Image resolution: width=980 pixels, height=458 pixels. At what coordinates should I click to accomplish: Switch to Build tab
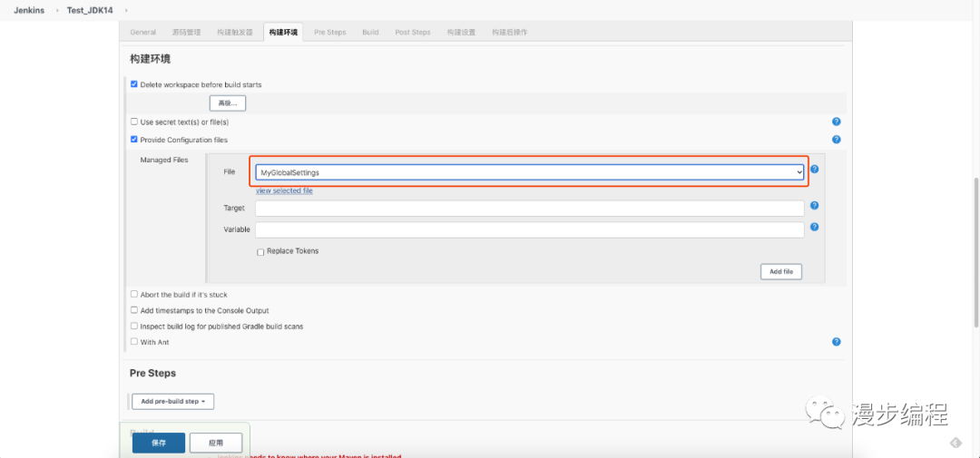(370, 32)
